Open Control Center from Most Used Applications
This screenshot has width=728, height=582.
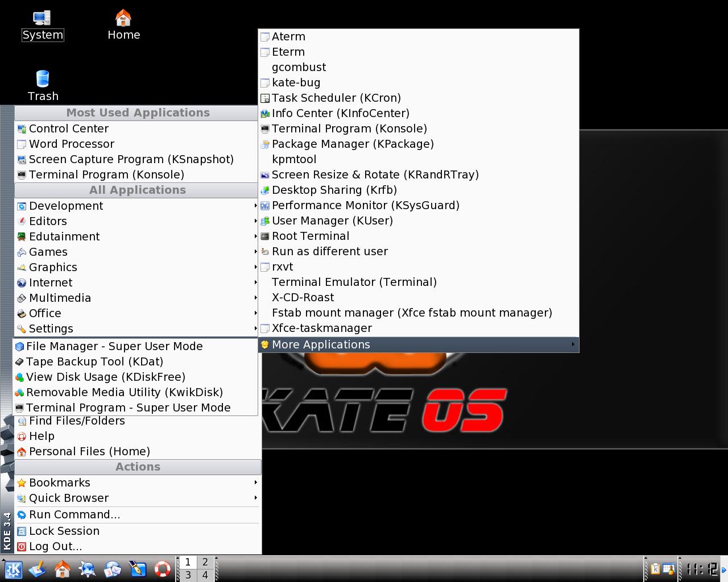(x=136, y=129)
